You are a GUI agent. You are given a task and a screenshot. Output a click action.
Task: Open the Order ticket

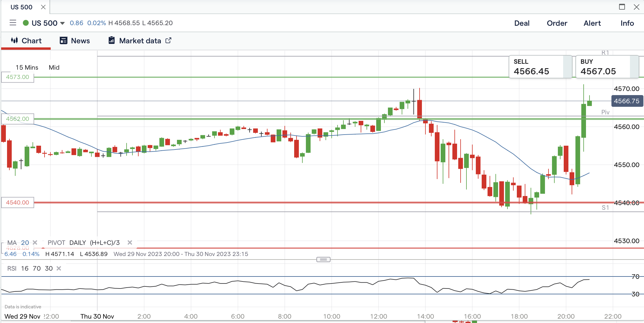click(557, 23)
